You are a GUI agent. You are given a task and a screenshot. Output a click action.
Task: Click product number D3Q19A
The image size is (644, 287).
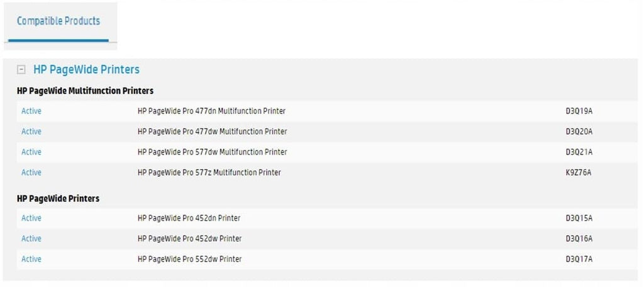[x=579, y=111]
